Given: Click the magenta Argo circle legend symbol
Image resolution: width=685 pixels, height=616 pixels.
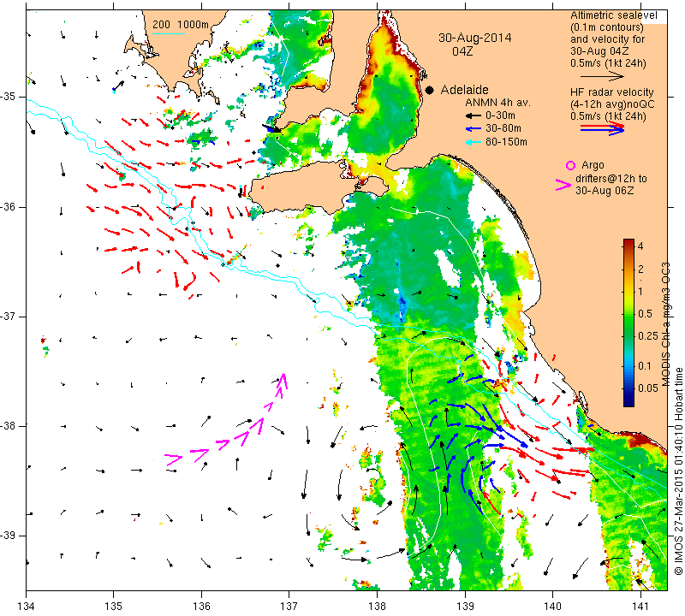Looking at the screenshot, I should [570, 165].
